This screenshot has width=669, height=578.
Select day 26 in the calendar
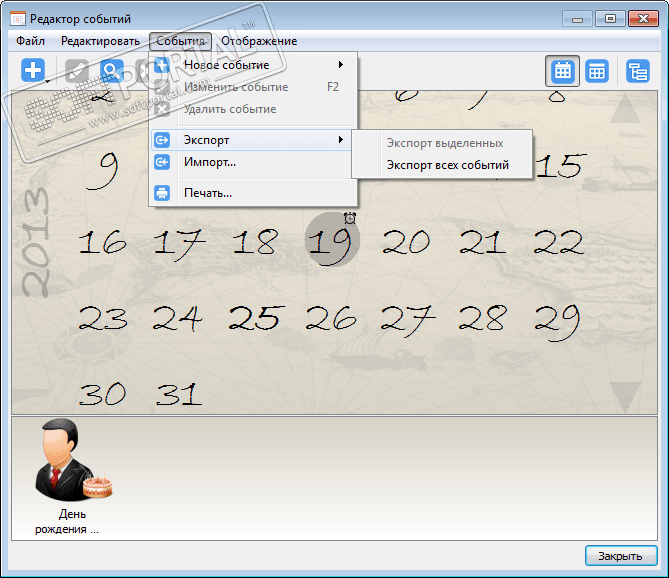pos(331,318)
